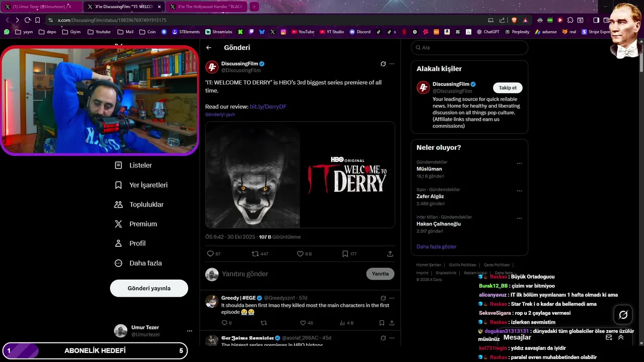
Task: Click the Grok icon on Greedy's reply
Action: 383,298
